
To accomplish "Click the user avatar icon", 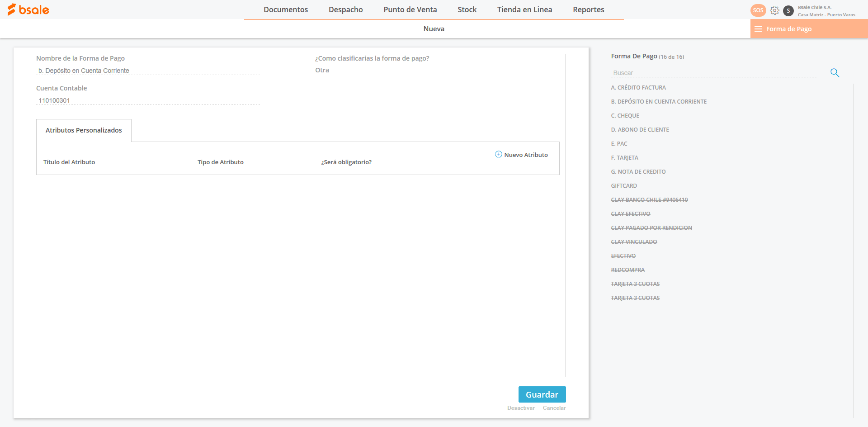I will pos(788,11).
